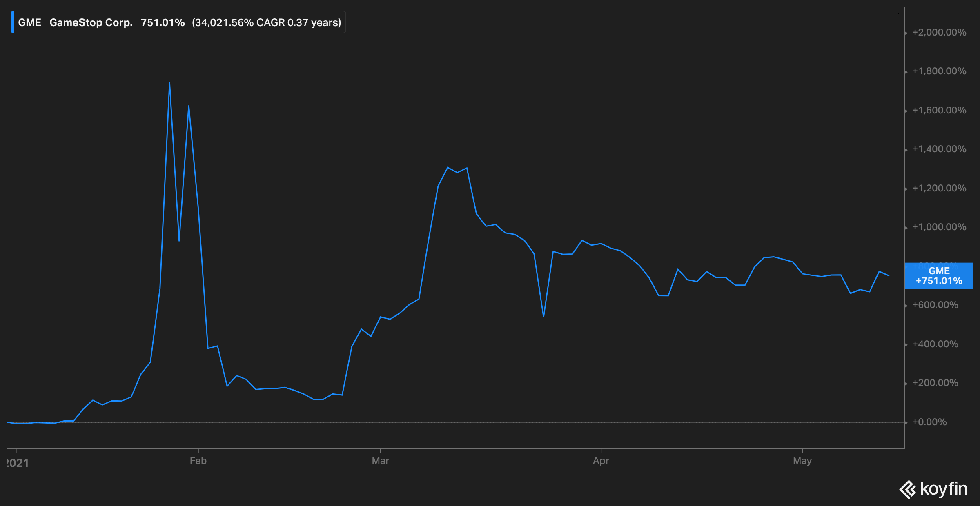Click the +2,000.00% y-axis label
Screen dimensions: 980x506
click(x=939, y=32)
